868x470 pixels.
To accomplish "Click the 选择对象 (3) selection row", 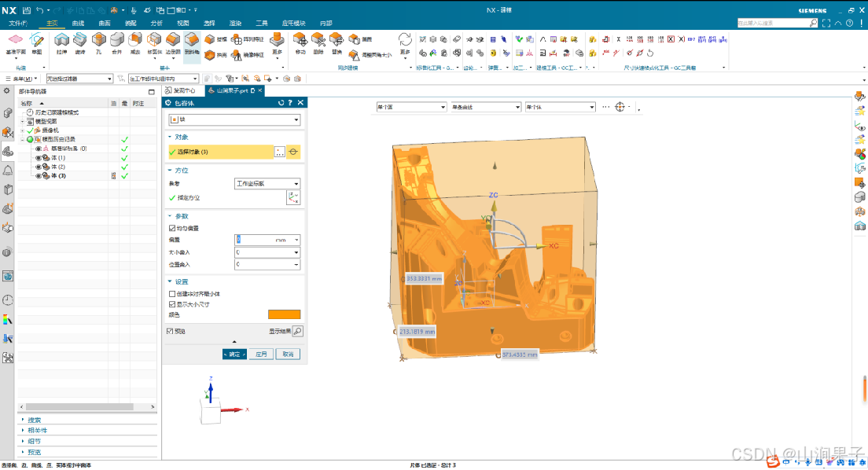I will point(221,152).
